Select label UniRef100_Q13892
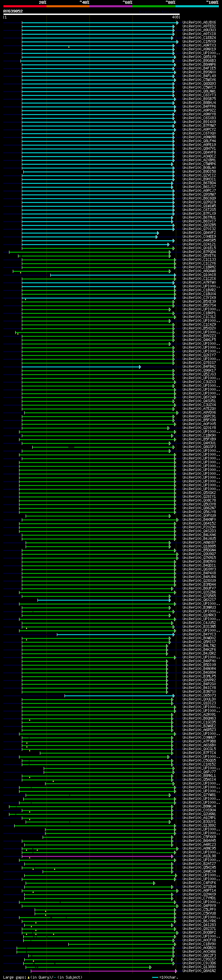 coord(199,826)
